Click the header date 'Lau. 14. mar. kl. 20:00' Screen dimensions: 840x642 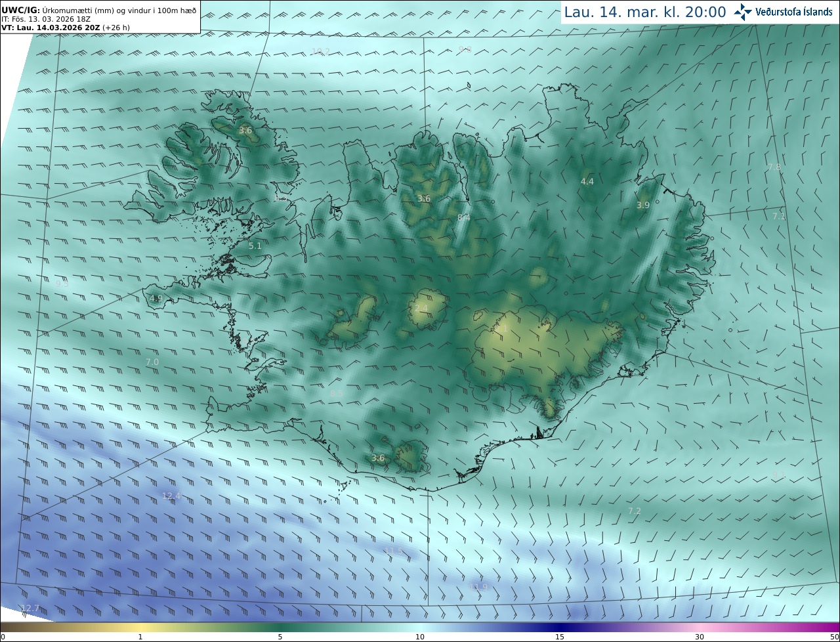tap(645, 12)
